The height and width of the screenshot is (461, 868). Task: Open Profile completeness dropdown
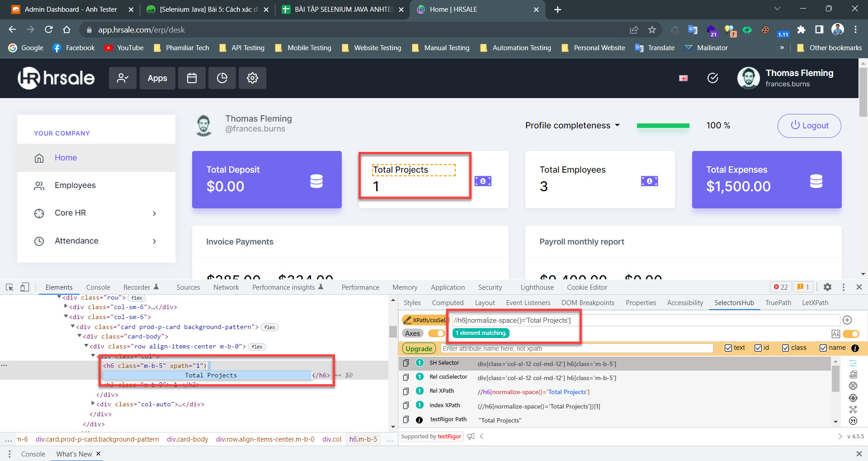pos(572,126)
